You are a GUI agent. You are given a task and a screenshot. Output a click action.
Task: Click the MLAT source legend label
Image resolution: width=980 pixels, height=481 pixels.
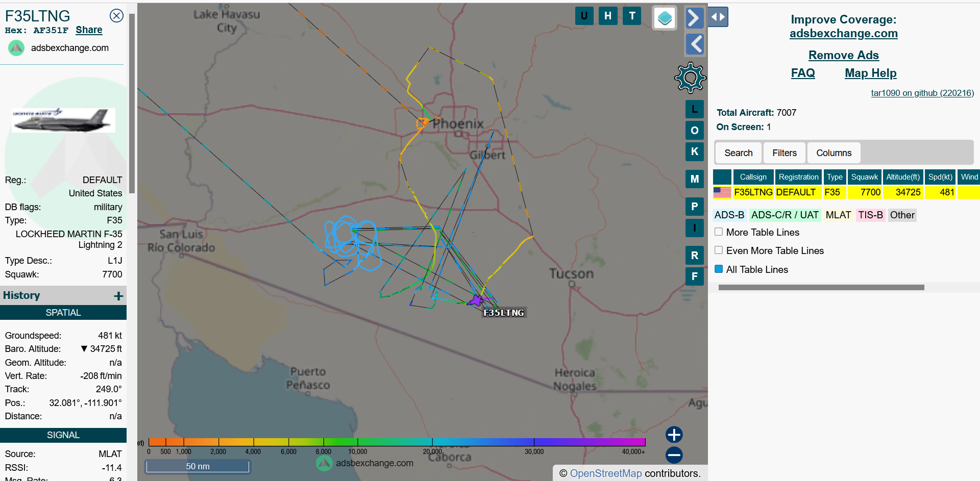click(838, 215)
